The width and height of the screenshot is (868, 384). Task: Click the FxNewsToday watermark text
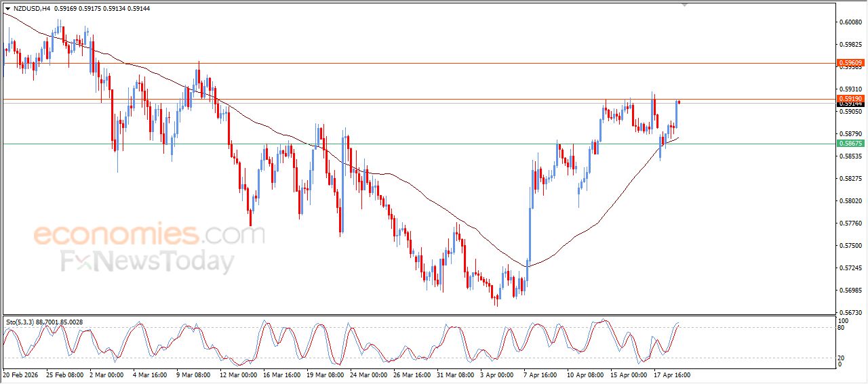[x=147, y=261]
